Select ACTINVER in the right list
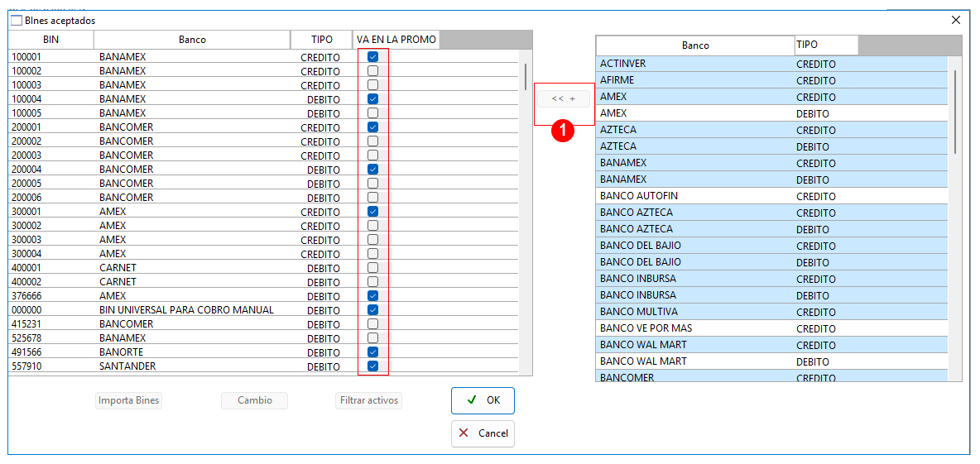 click(772, 64)
